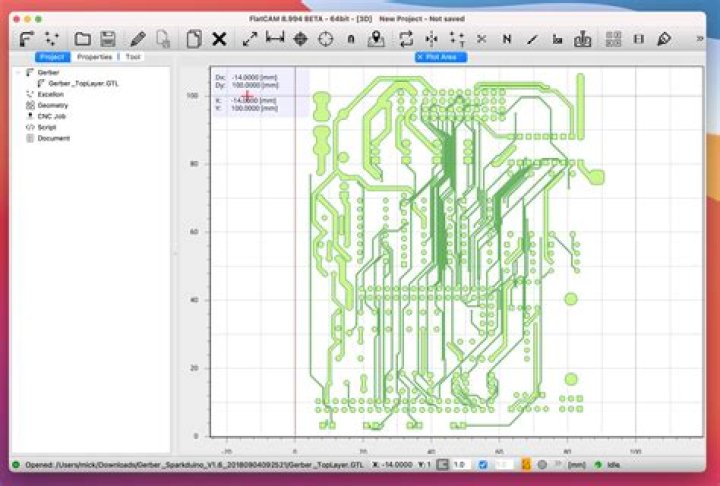720x486 pixels.
Task: Open a project with the folder icon
Action: point(83,39)
